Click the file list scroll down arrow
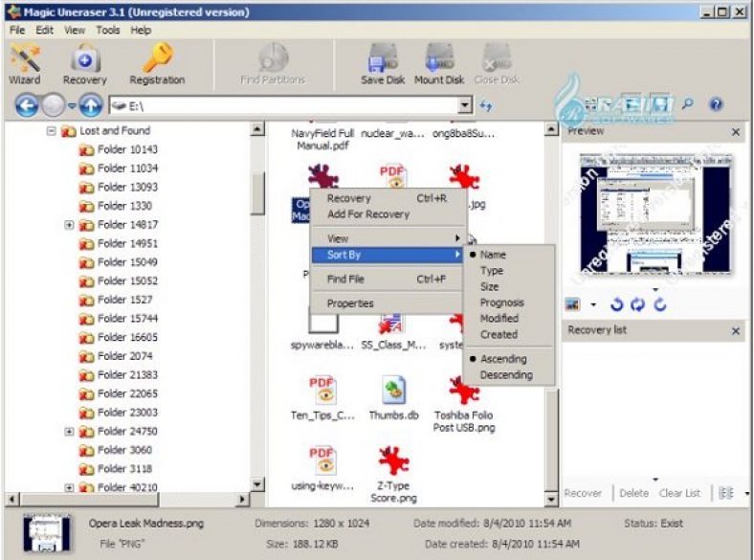The width and height of the screenshot is (754, 560). (x=551, y=500)
